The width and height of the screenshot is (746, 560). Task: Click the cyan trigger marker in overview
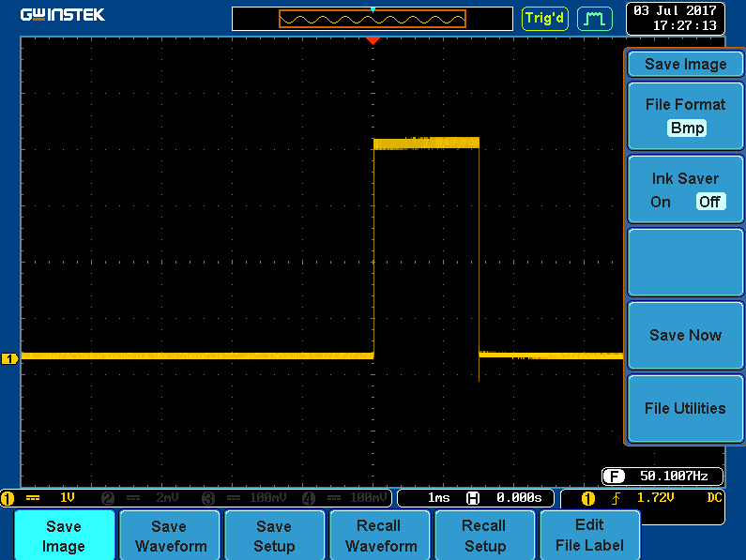(373, 10)
